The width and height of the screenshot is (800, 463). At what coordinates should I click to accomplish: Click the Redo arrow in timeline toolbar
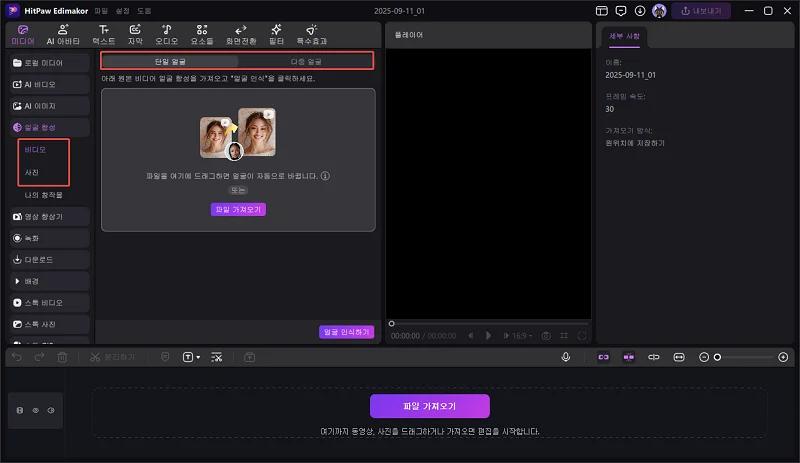pyautogui.click(x=39, y=357)
